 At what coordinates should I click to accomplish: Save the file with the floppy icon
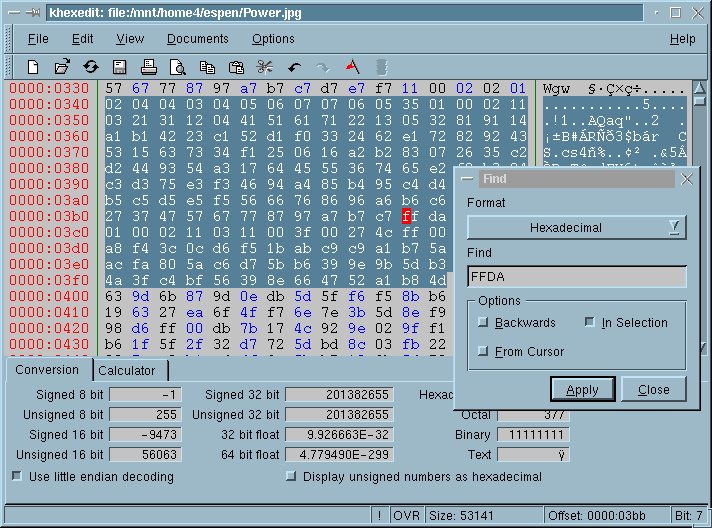pyautogui.click(x=119, y=67)
